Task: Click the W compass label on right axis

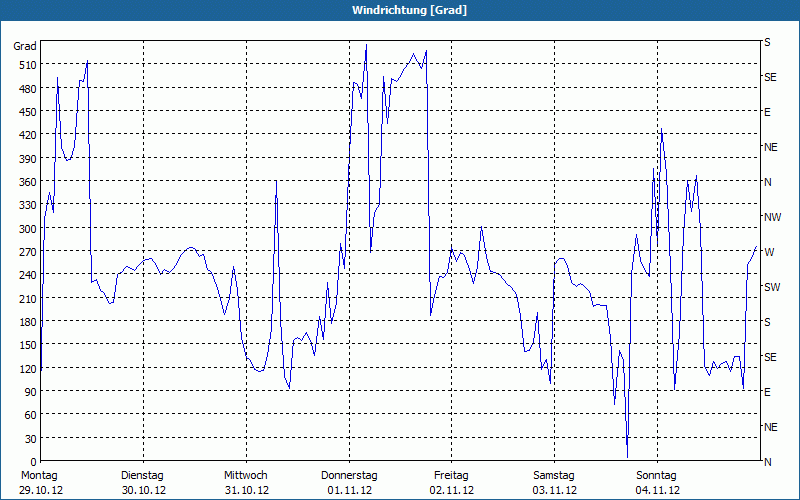Action: pyautogui.click(x=769, y=252)
